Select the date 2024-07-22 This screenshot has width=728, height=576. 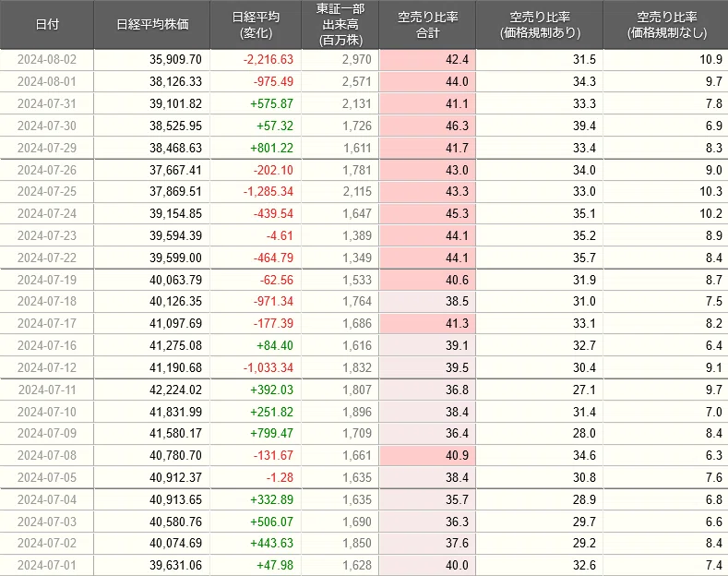(47, 258)
